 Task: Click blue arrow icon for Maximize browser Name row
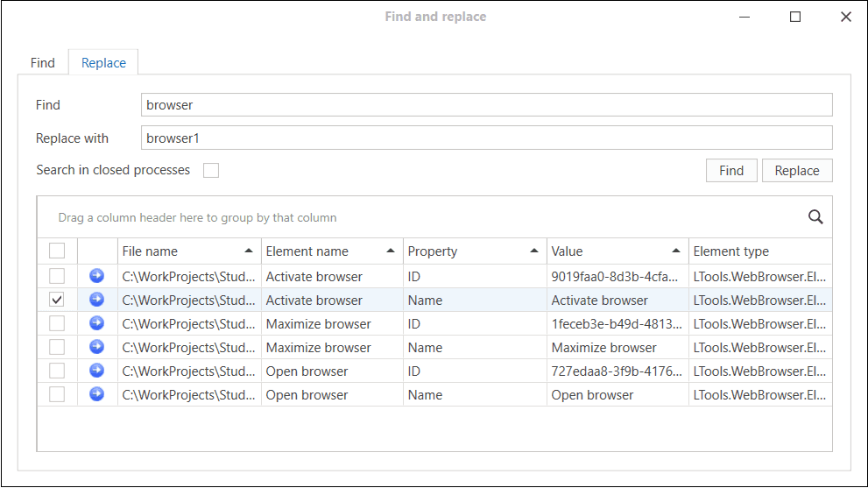[x=97, y=347]
